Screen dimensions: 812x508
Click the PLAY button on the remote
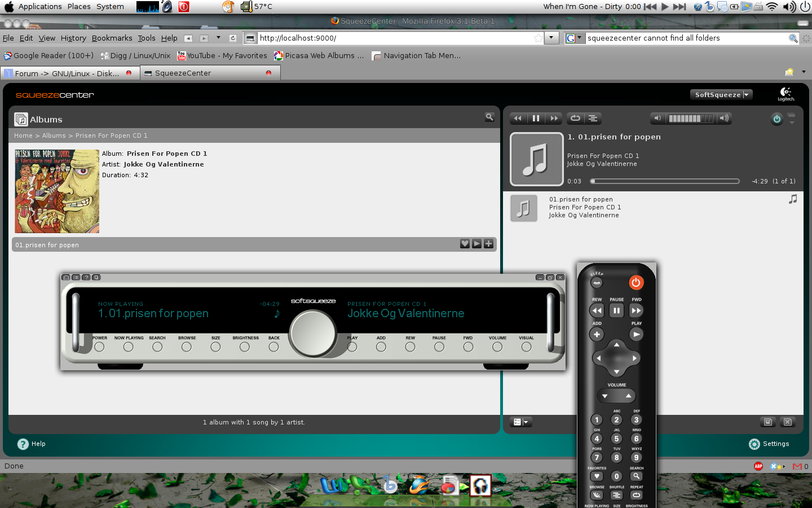pyautogui.click(x=637, y=334)
